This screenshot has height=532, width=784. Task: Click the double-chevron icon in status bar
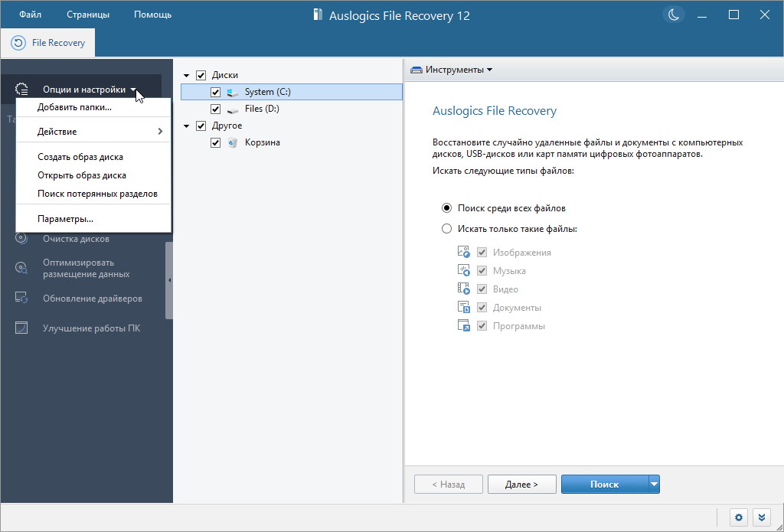762,517
